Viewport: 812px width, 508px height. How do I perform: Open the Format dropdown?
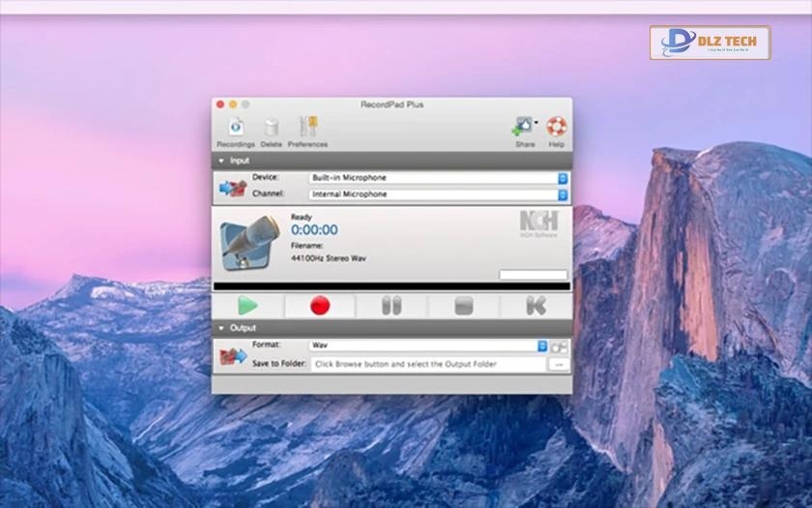pyautogui.click(x=428, y=345)
